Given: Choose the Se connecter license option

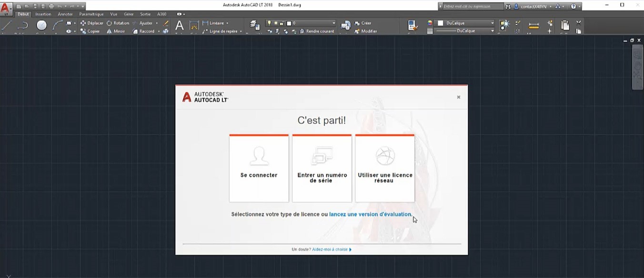Looking at the screenshot, I should pos(259,168).
